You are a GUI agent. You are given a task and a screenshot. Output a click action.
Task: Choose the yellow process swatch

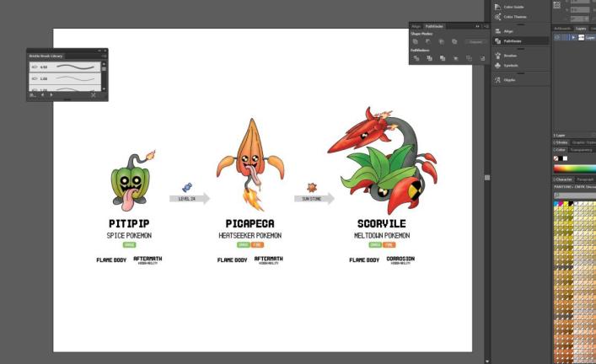pyautogui.click(x=566, y=204)
